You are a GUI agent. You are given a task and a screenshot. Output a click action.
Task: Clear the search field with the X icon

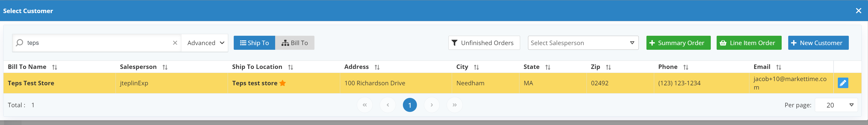(x=175, y=43)
